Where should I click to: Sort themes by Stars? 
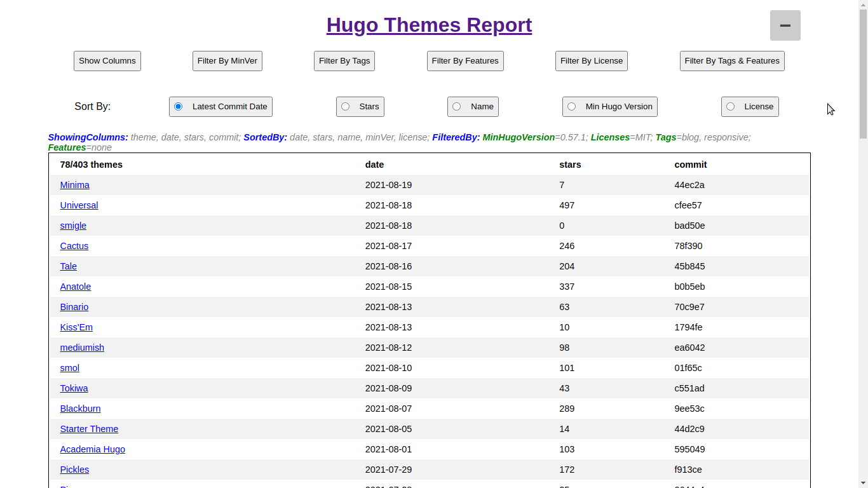(346, 107)
